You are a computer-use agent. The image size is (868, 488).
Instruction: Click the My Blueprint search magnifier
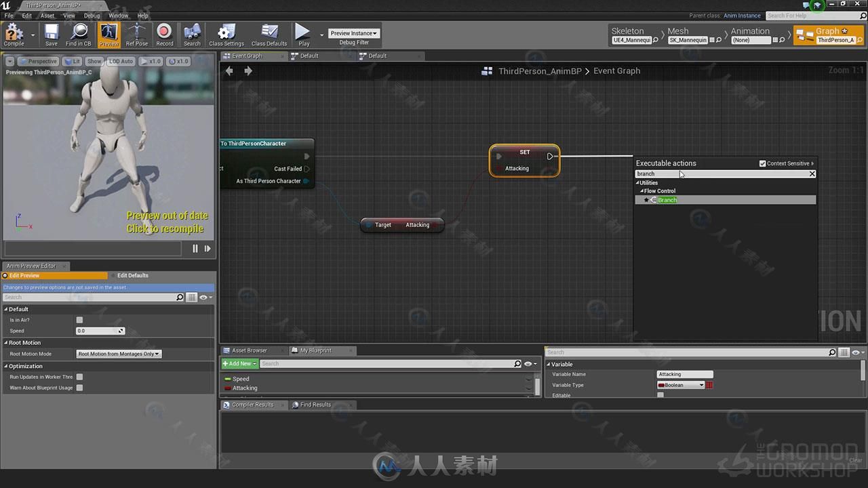(517, 364)
